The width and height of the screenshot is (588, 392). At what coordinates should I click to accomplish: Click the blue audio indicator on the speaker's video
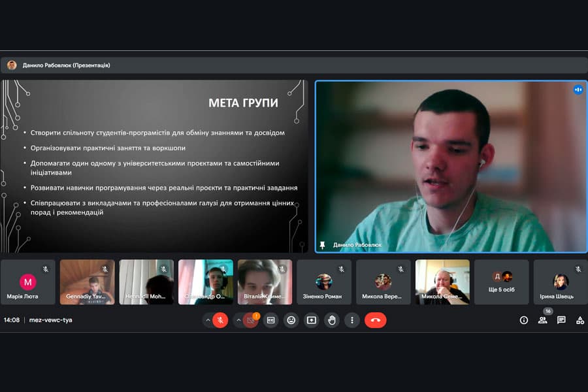578,90
